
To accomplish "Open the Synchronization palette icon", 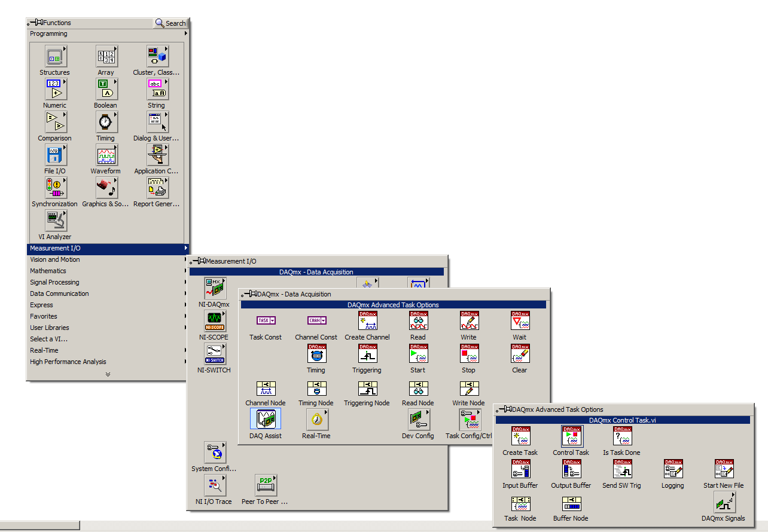I will click(56, 188).
